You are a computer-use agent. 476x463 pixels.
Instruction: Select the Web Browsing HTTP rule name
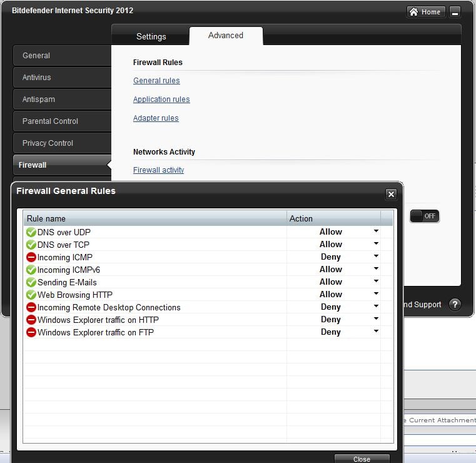(x=74, y=295)
